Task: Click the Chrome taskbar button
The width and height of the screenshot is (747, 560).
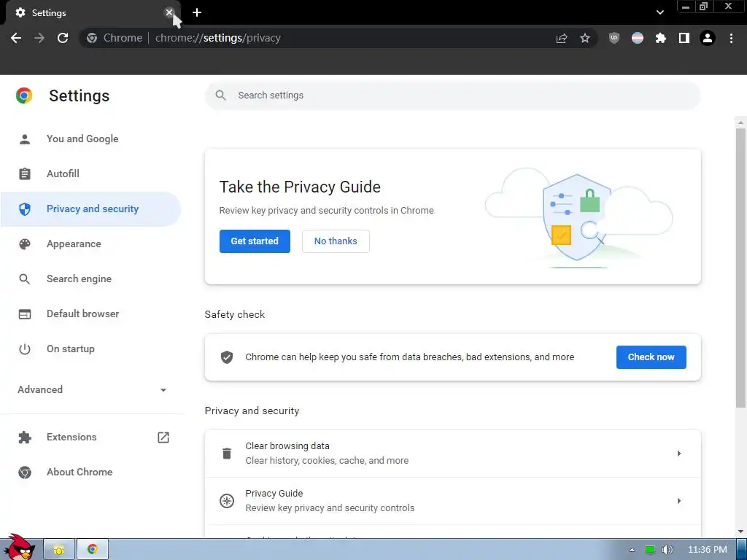Action: tap(93, 550)
